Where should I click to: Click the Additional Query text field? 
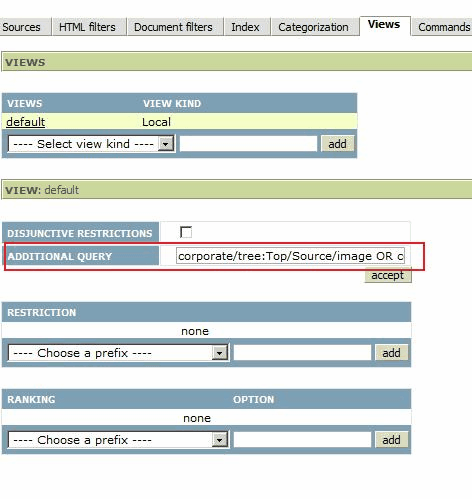(290, 256)
